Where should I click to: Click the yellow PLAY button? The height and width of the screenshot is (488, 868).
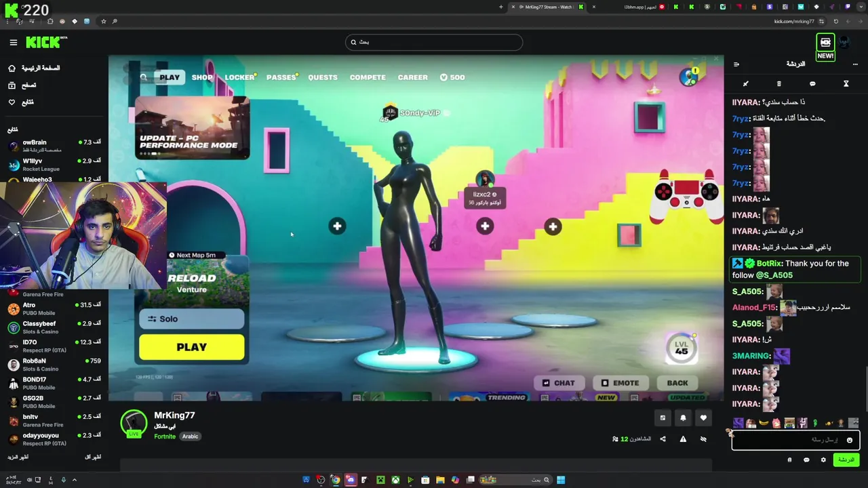192,347
